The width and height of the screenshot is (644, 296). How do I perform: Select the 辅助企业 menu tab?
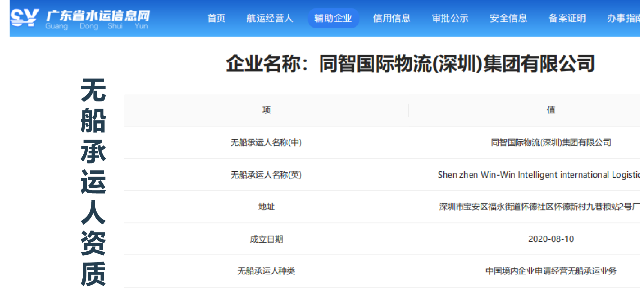point(333,18)
